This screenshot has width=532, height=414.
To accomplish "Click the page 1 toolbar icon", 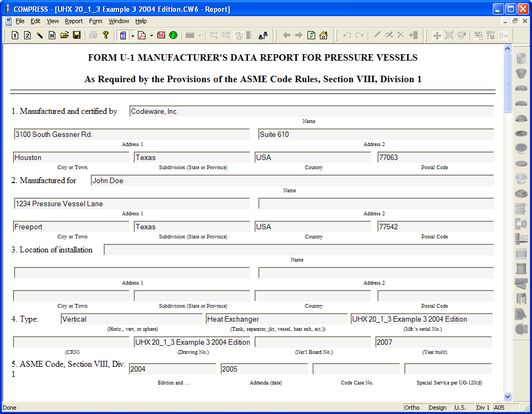I will coord(15,35).
